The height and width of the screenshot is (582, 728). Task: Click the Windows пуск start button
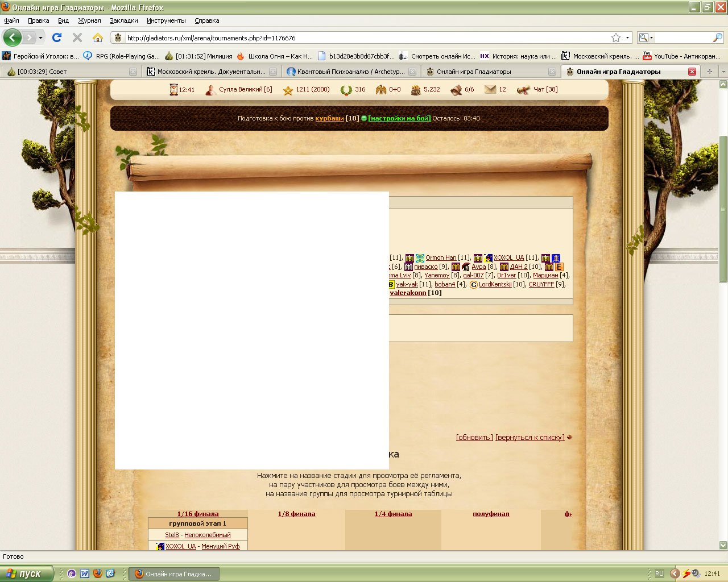pyautogui.click(x=27, y=573)
